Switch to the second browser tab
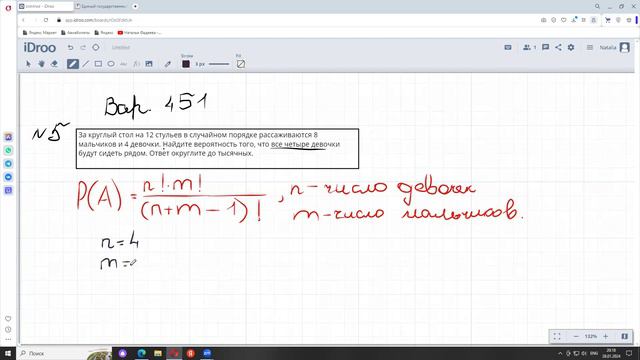 point(101,7)
